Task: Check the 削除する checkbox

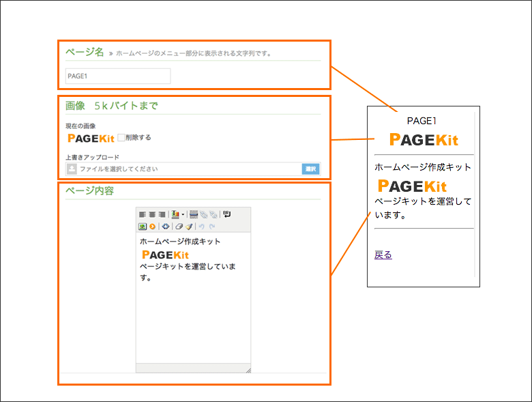Action: pos(121,137)
